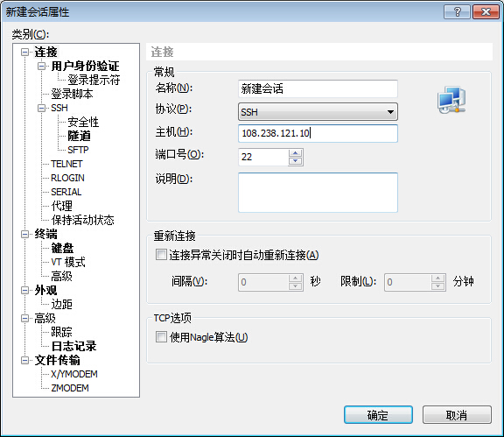Select X/YMODEM tree item
The image size is (504, 437).
click(x=74, y=374)
